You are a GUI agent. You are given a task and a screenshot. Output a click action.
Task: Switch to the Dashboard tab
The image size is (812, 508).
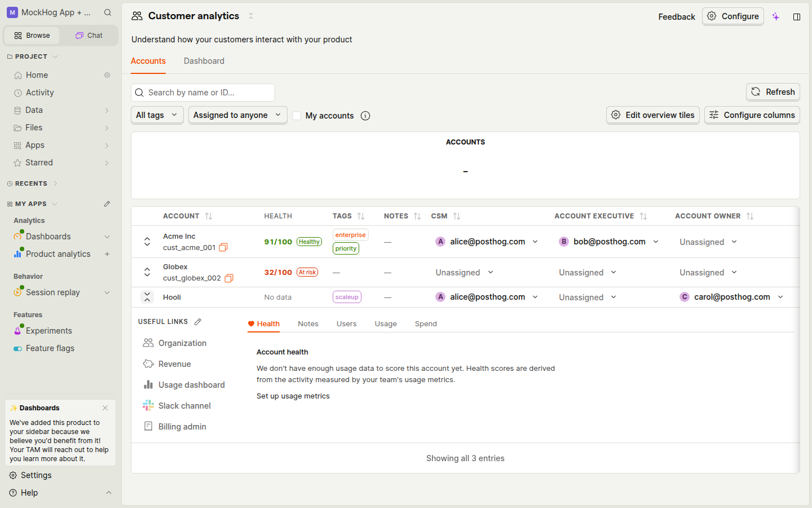point(204,61)
